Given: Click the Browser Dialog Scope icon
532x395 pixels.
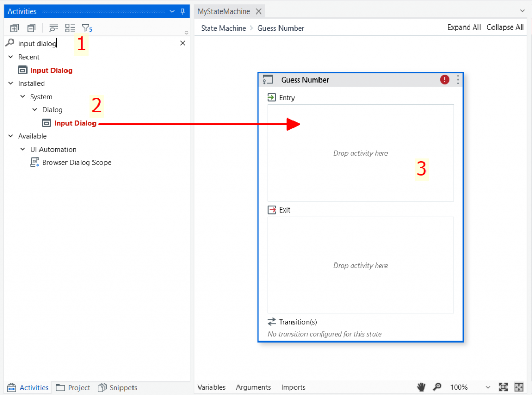Looking at the screenshot, I should (35, 162).
